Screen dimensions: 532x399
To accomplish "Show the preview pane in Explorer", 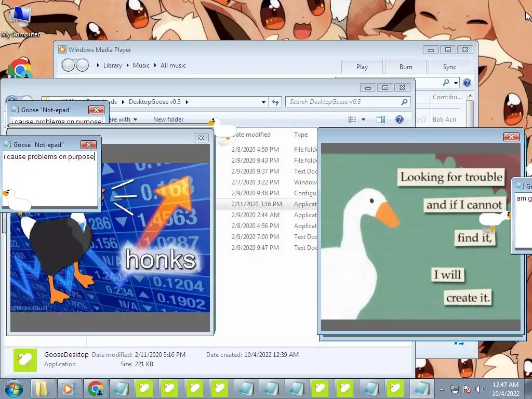I will (381, 119).
